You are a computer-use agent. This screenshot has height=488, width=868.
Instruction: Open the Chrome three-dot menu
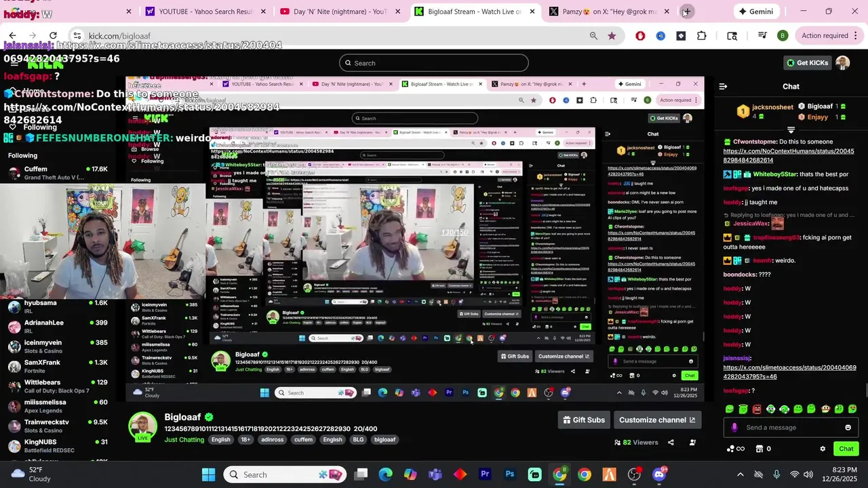tap(856, 36)
